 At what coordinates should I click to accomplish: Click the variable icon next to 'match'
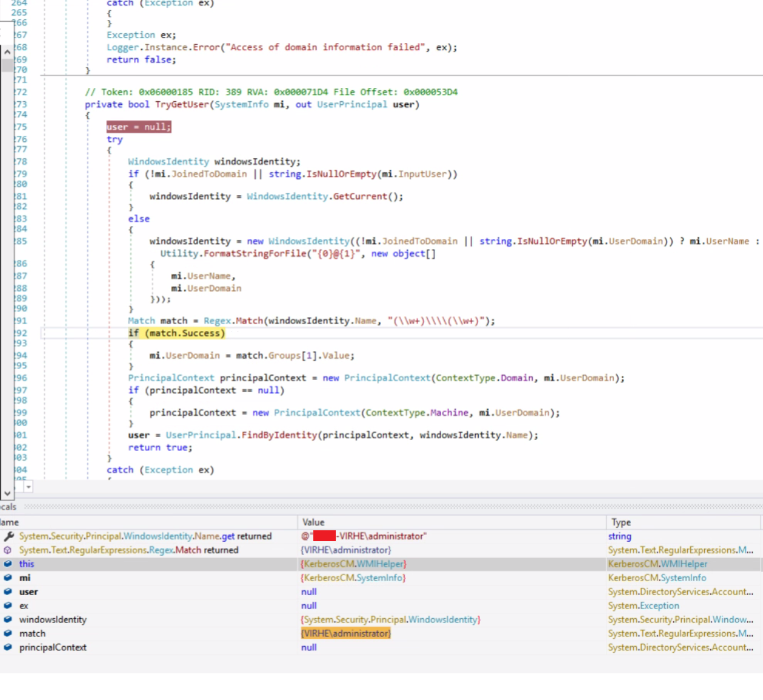8,633
